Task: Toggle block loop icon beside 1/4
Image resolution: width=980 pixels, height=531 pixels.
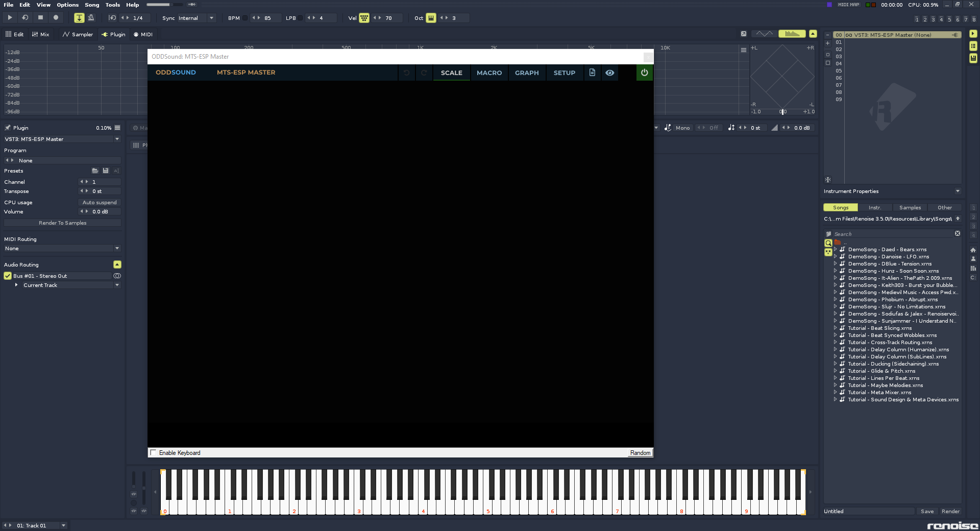Action: pos(112,18)
